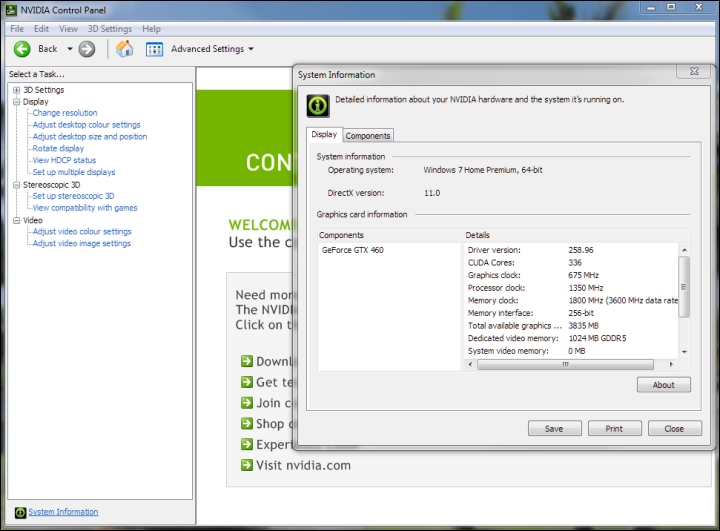Click the Details list scroll up arrow
Screen dimensions: 720x531
(x=684, y=250)
